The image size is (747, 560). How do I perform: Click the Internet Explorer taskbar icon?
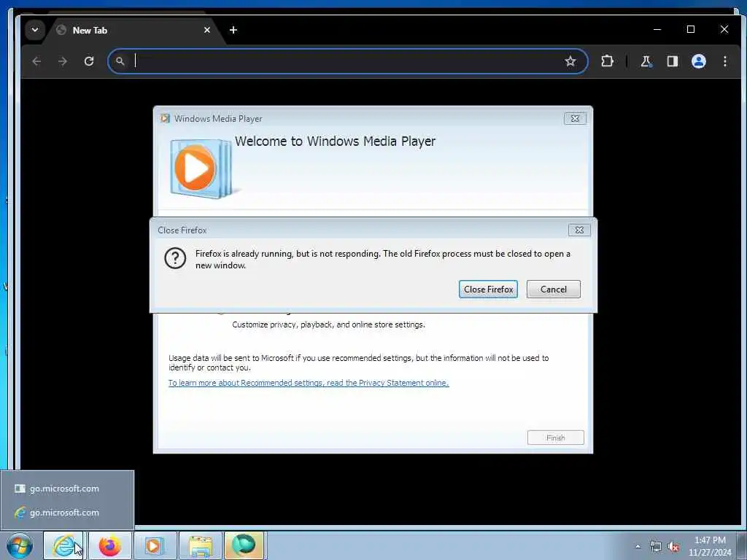63,545
